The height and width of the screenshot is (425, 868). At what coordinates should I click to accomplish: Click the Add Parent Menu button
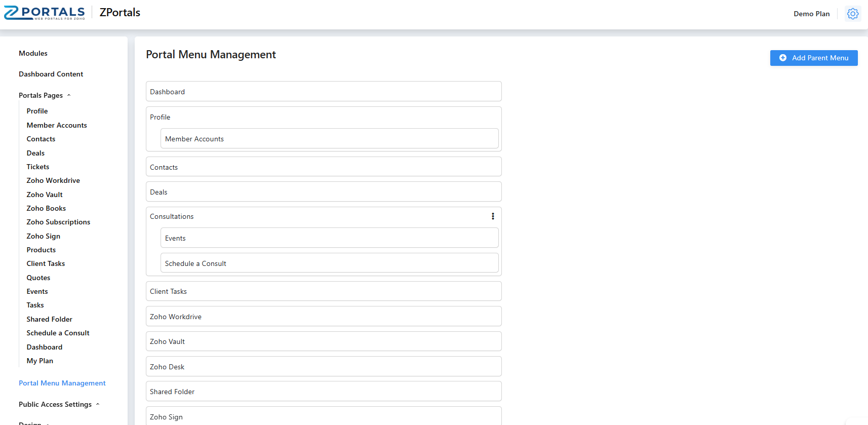click(813, 58)
